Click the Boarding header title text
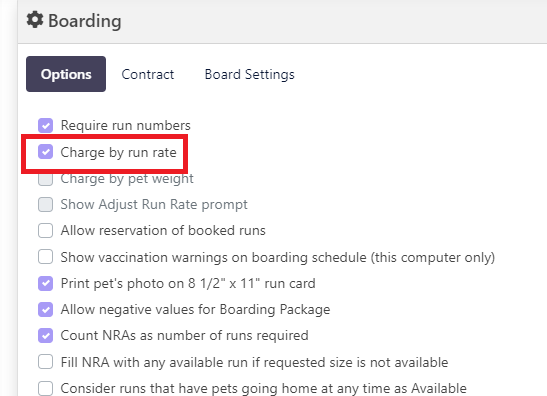 pos(85,21)
